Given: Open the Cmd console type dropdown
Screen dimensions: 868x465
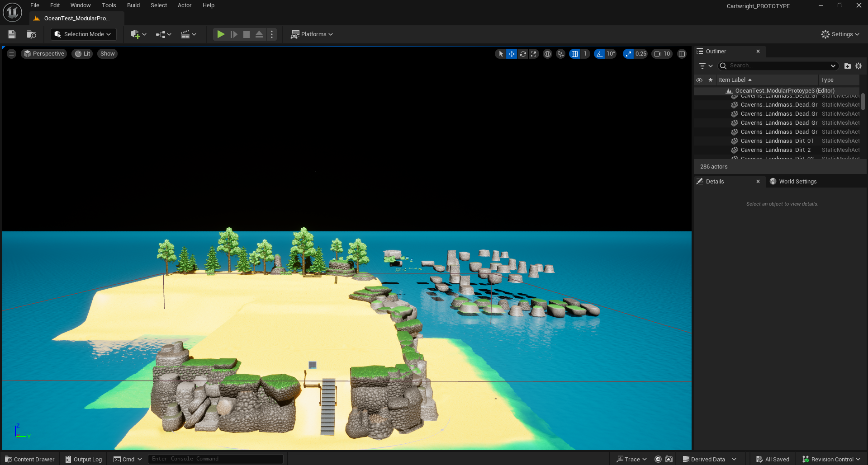Looking at the screenshot, I should coord(128,459).
